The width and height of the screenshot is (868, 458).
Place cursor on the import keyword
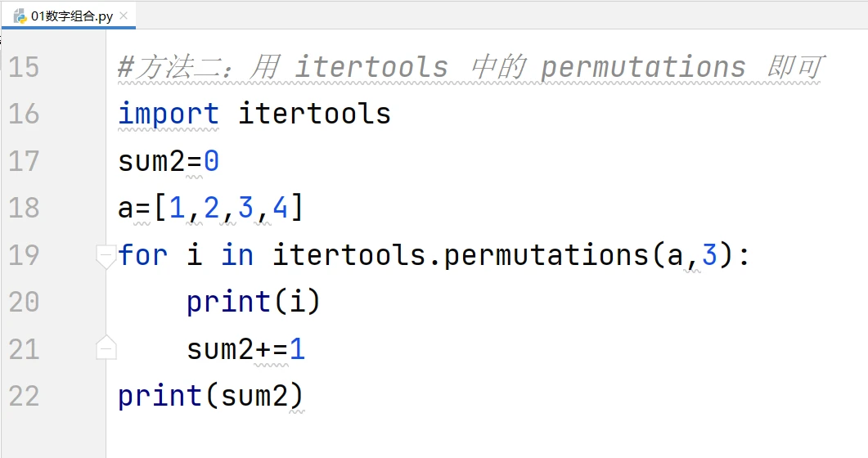click(168, 114)
